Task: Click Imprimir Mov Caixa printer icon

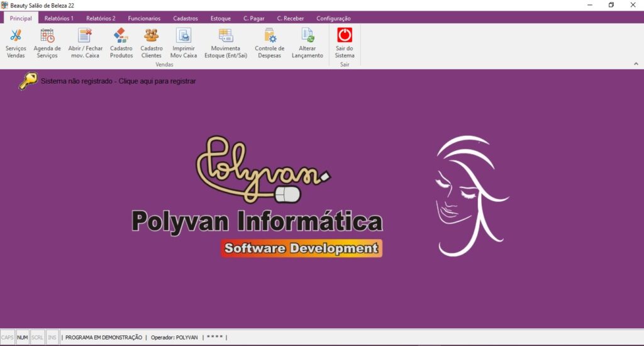Action: pyautogui.click(x=184, y=35)
